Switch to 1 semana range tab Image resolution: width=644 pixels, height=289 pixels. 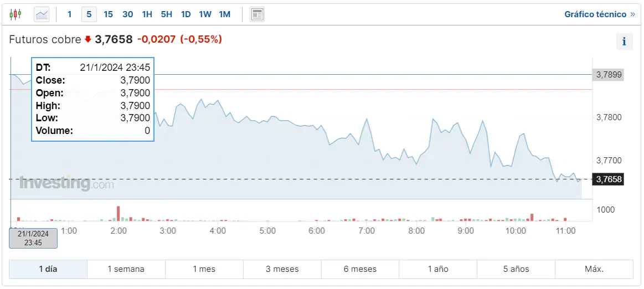(x=126, y=269)
